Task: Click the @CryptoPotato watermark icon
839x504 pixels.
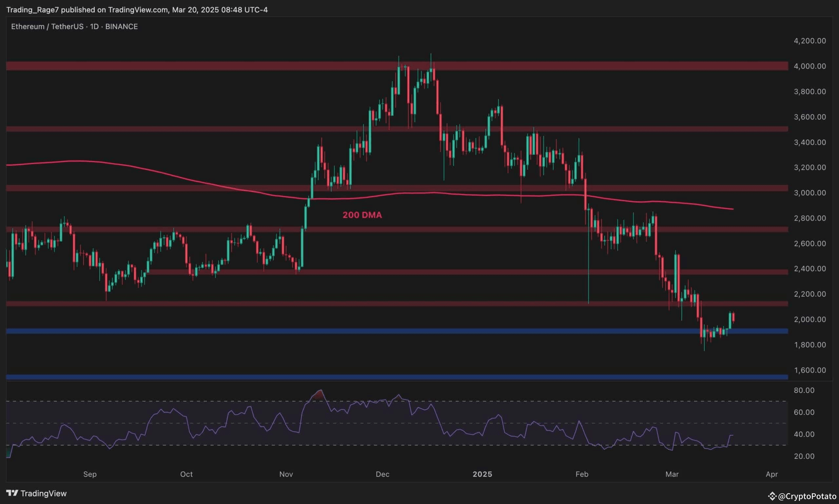Action: click(x=773, y=496)
